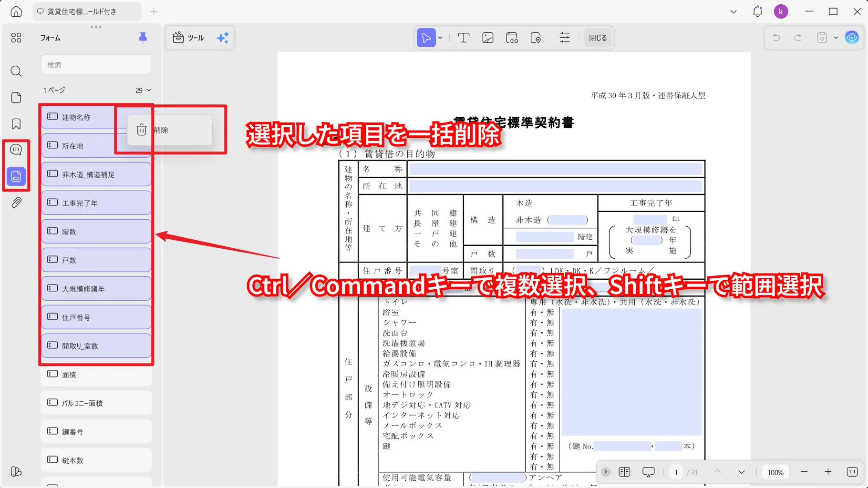Click the page number input box
868x488 pixels.
(676, 472)
